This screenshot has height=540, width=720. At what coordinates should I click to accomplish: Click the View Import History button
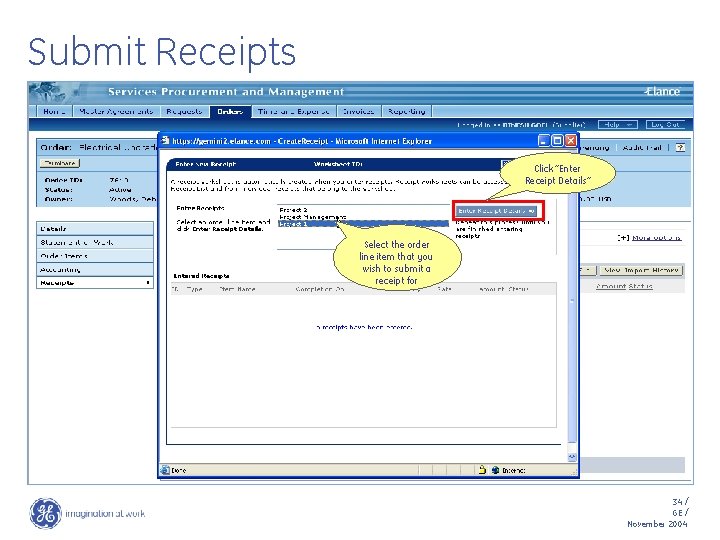coord(641,270)
